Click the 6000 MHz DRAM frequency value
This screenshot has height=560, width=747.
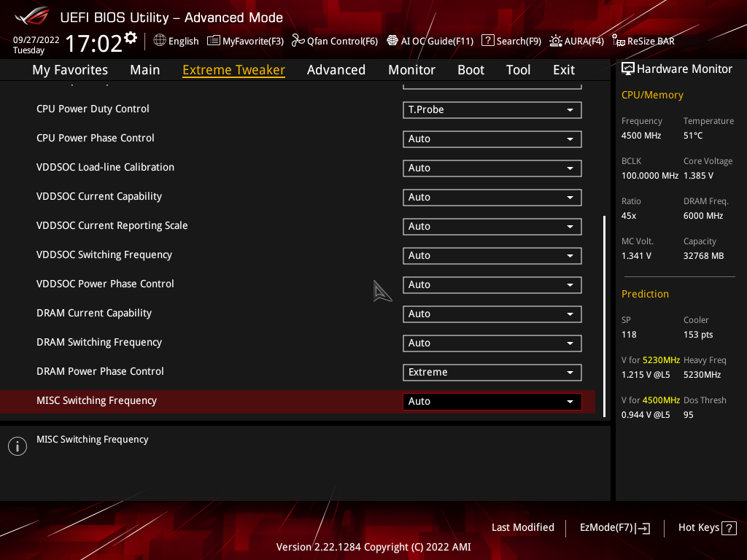[703, 216]
